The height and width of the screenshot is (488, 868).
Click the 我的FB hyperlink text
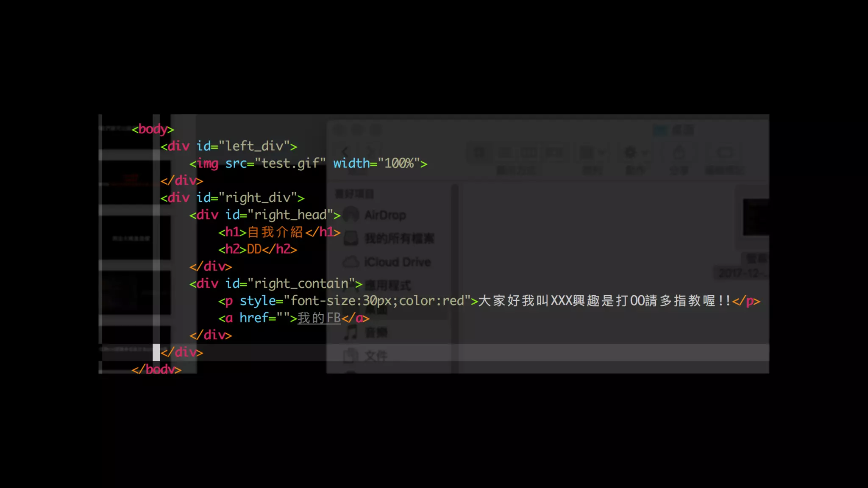[319, 318]
